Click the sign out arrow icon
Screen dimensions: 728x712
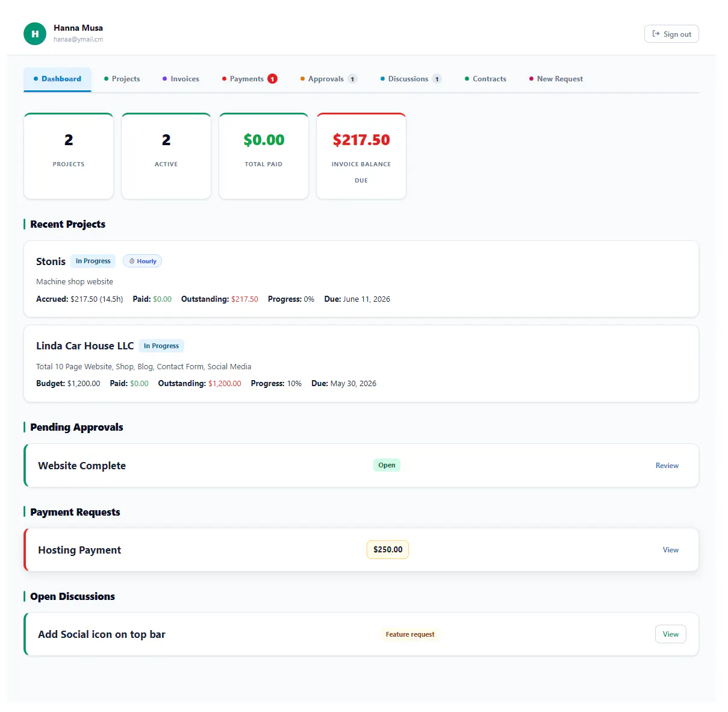coord(656,34)
